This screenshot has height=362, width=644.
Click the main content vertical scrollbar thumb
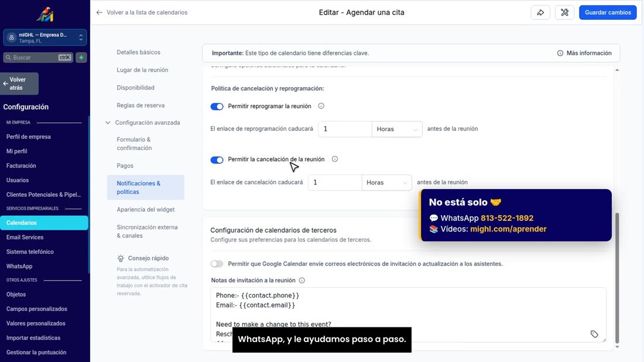[617, 278]
